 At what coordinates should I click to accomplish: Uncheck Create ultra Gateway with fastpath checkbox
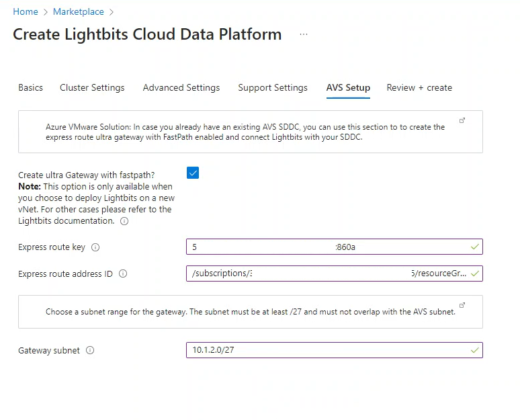coord(193,173)
